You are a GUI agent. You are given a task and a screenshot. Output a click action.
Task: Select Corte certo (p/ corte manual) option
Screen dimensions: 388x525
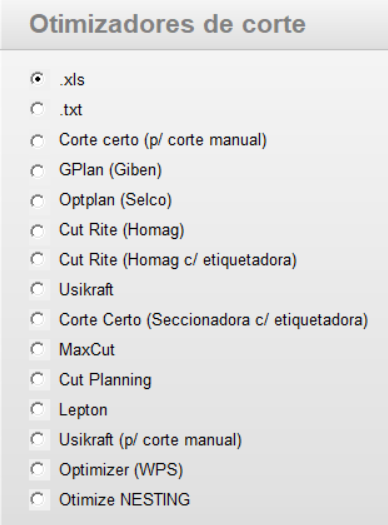37,141
